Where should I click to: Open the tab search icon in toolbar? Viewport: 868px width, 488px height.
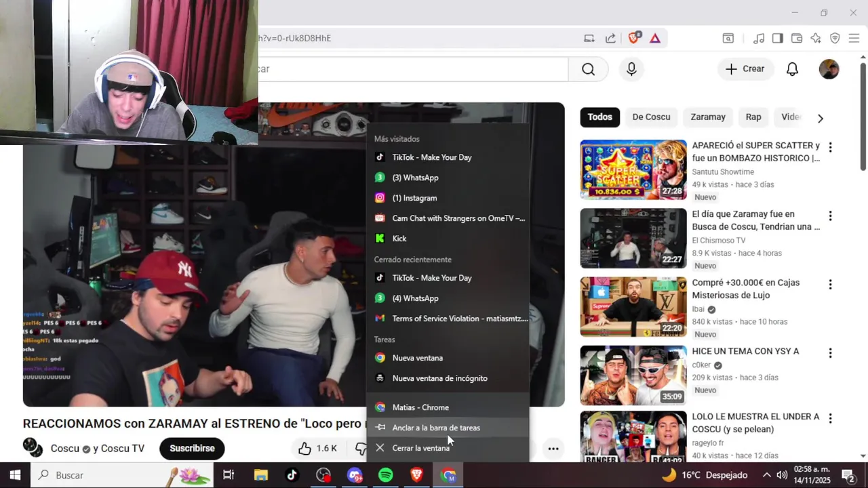(x=728, y=39)
